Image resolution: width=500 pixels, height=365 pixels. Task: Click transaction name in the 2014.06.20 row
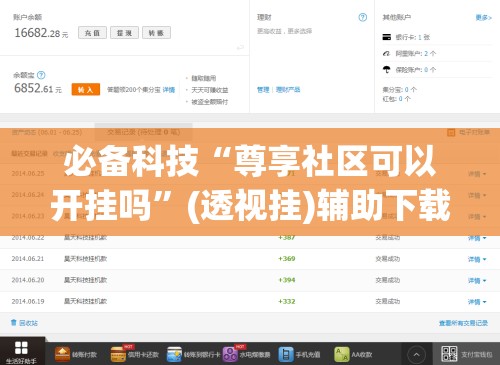pyautogui.click(x=85, y=280)
